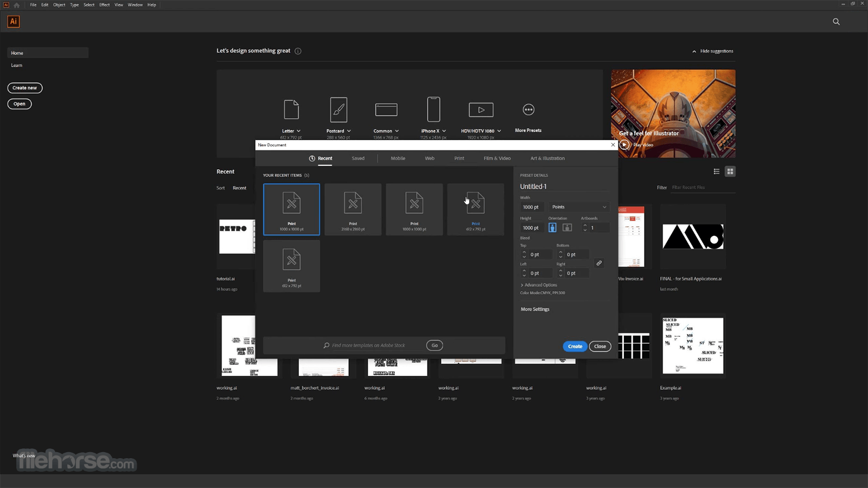Open the Object menu
The width and height of the screenshot is (868, 488).
pyautogui.click(x=59, y=4)
